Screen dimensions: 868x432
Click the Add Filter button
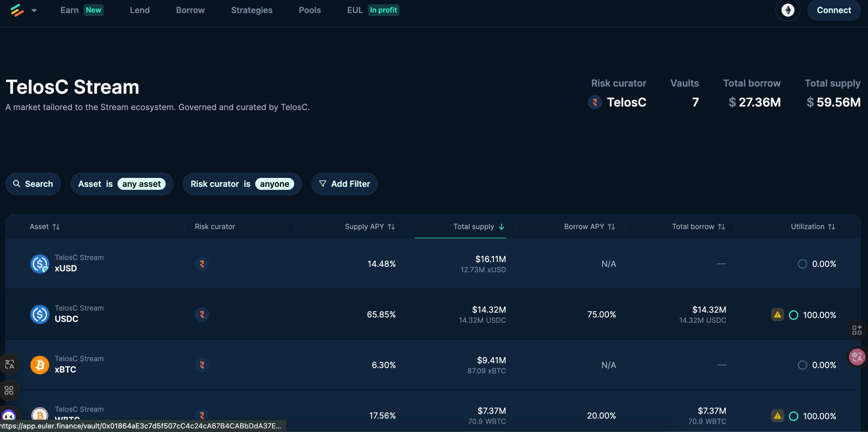pyautogui.click(x=344, y=184)
